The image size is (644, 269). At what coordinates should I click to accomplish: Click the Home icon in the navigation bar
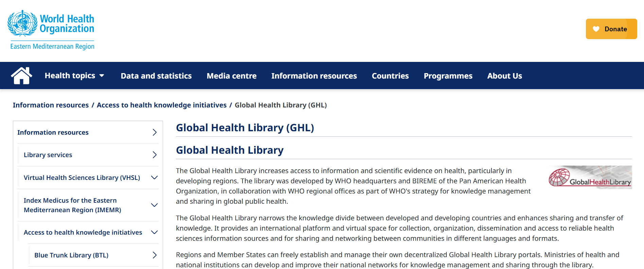(21, 75)
